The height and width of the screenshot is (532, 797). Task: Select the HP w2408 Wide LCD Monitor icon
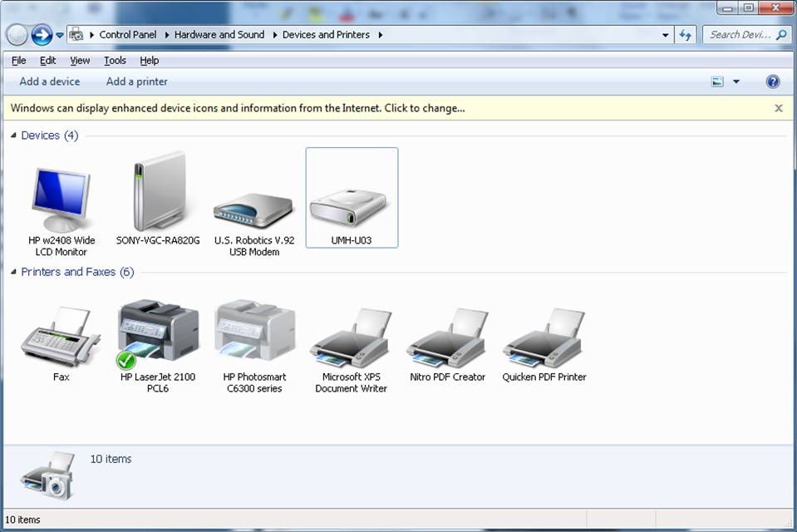[x=61, y=201]
